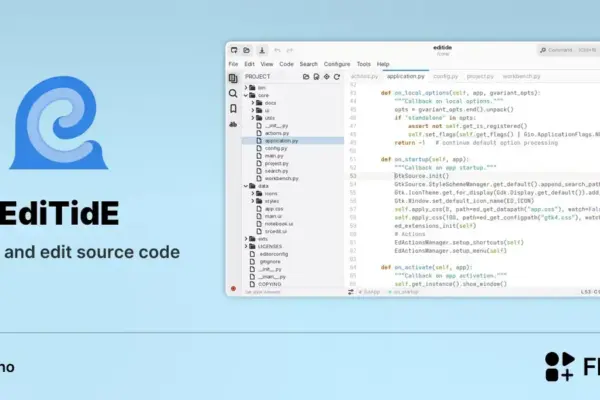Select the COPYING file in the tree
This screenshot has width=600, height=400.
pos(270,284)
